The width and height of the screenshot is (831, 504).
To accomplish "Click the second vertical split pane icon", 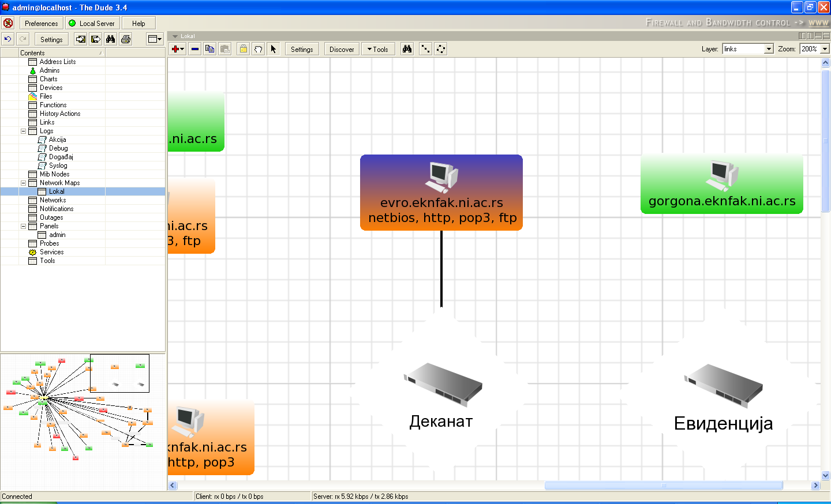I will (810, 36).
